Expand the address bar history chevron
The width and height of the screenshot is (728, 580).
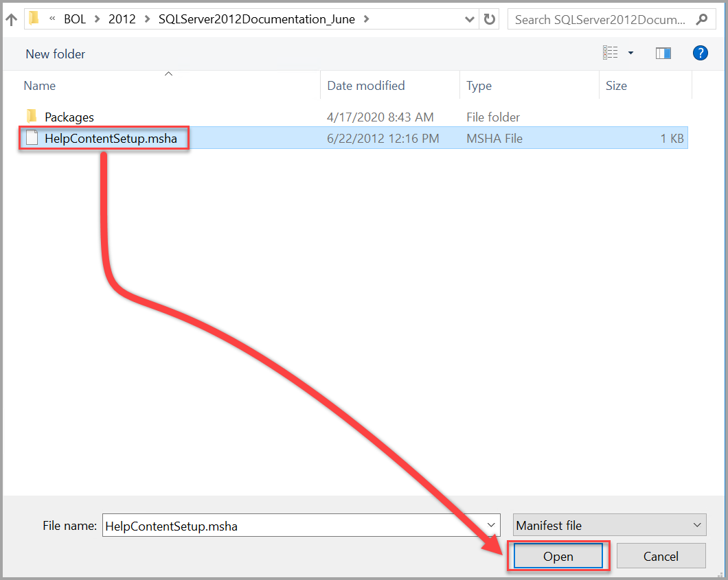click(469, 19)
